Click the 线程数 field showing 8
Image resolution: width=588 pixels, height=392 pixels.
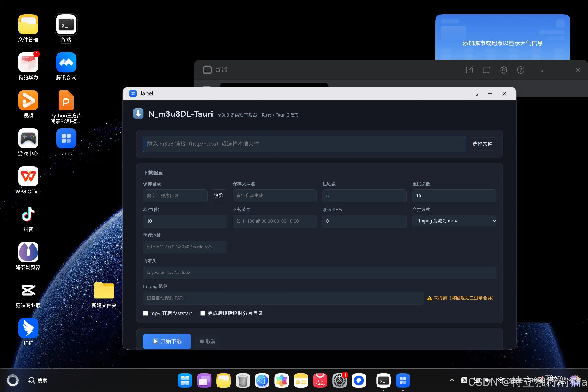pos(364,195)
